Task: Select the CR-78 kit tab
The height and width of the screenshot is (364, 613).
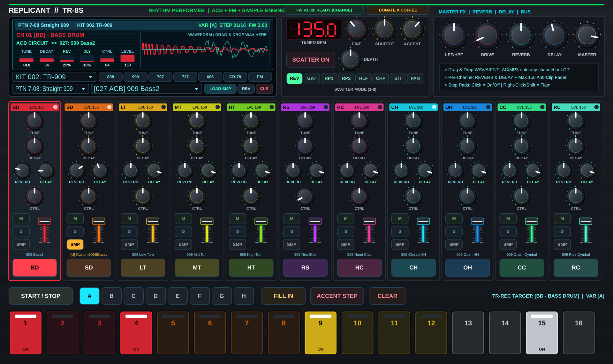Action: 235,77
